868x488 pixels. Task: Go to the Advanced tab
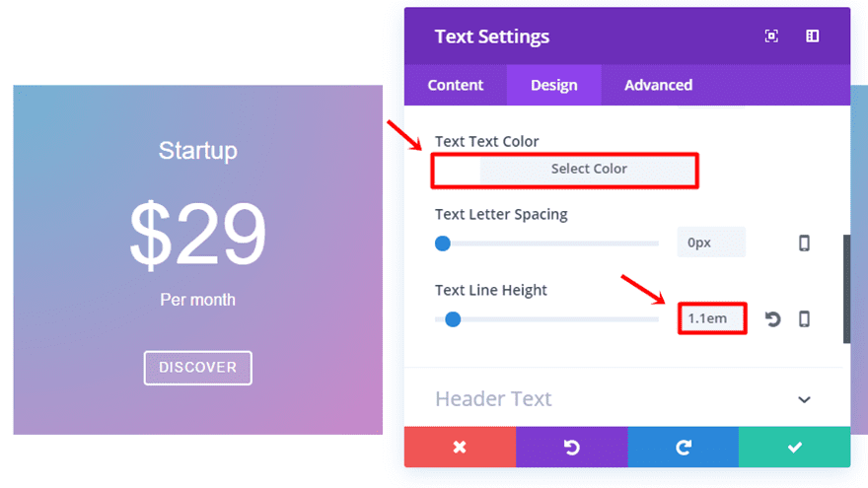[x=658, y=85]
